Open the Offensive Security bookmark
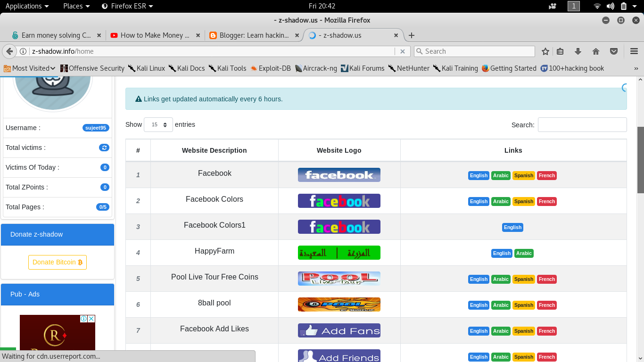 (x=92, y=68)
